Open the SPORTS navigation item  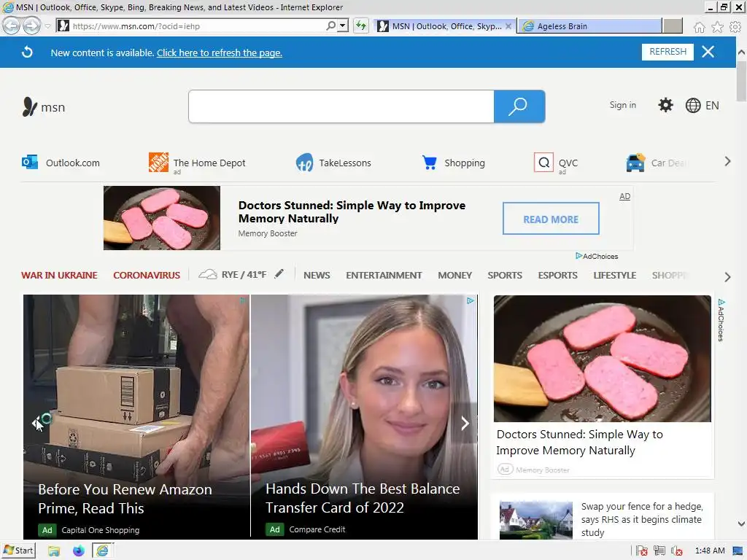[505, 275]
